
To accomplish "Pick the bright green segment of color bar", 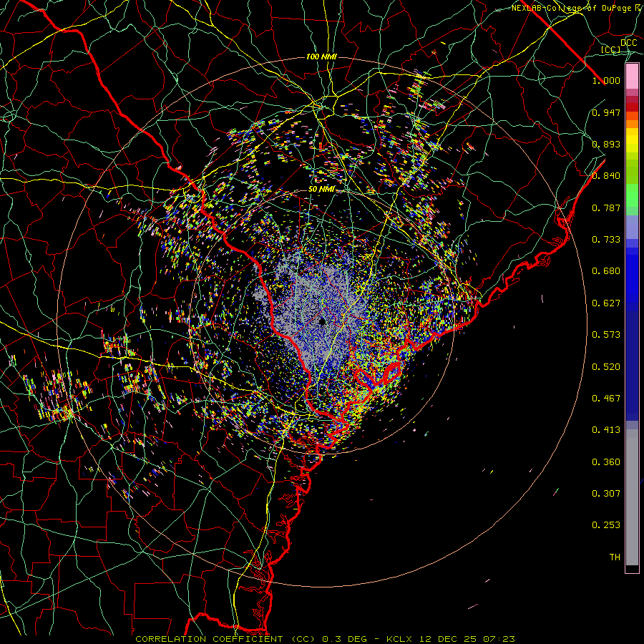I will tap(632, 196).
